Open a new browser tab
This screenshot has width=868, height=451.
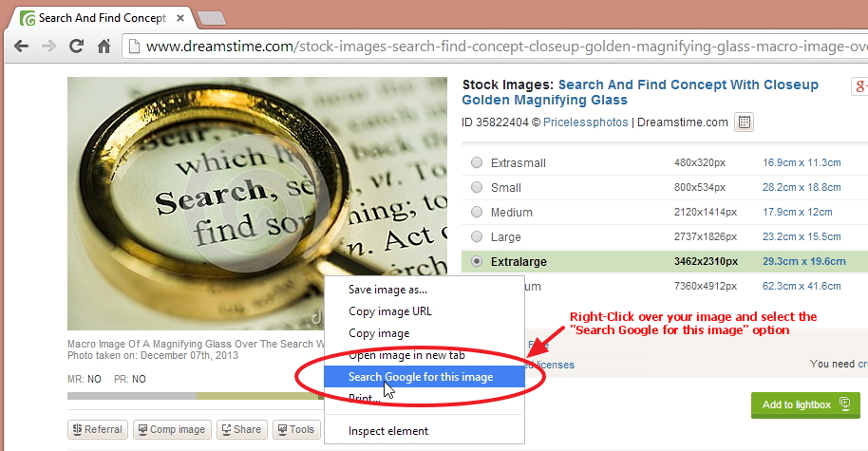pos(212,18)
